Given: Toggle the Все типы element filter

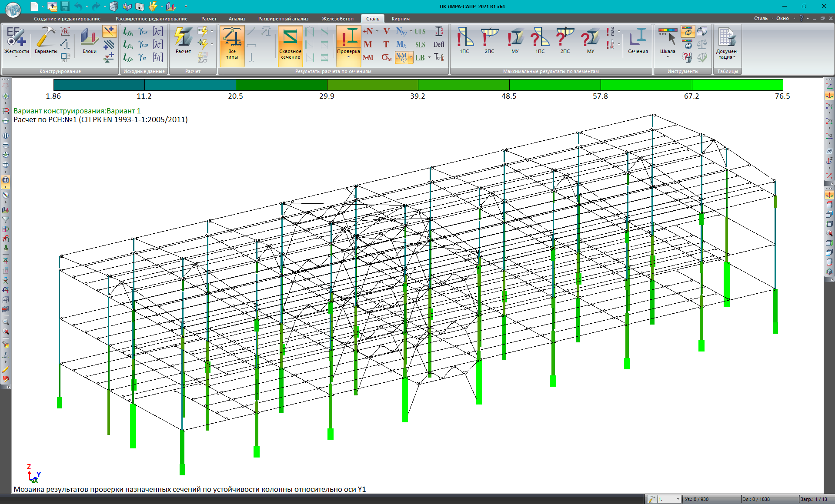Looking at the screenshot, I should coord(232,43).
